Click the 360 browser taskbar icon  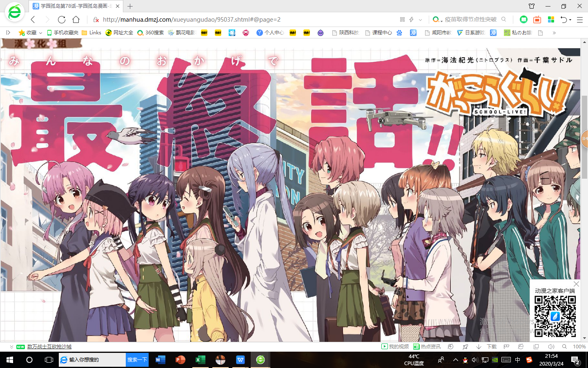[260, 360]
